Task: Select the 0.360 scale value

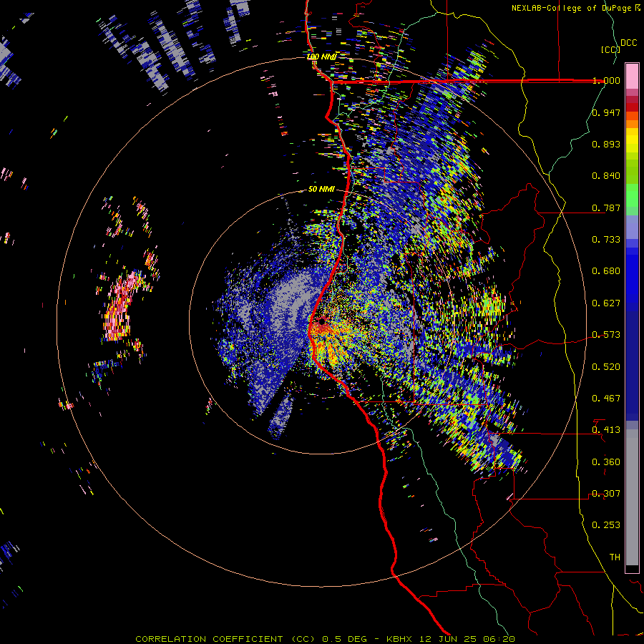Action: [x=606, y=462]
